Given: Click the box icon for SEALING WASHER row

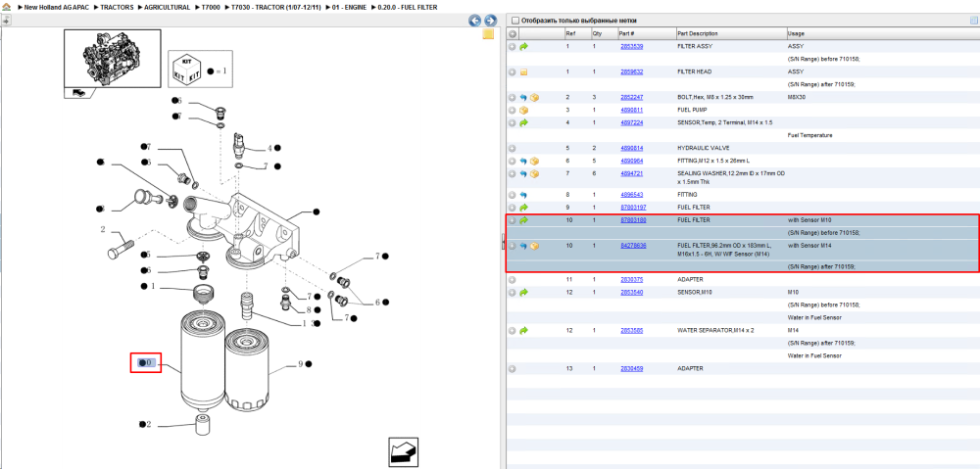Looking at the screenshot, I should point(534,173).
